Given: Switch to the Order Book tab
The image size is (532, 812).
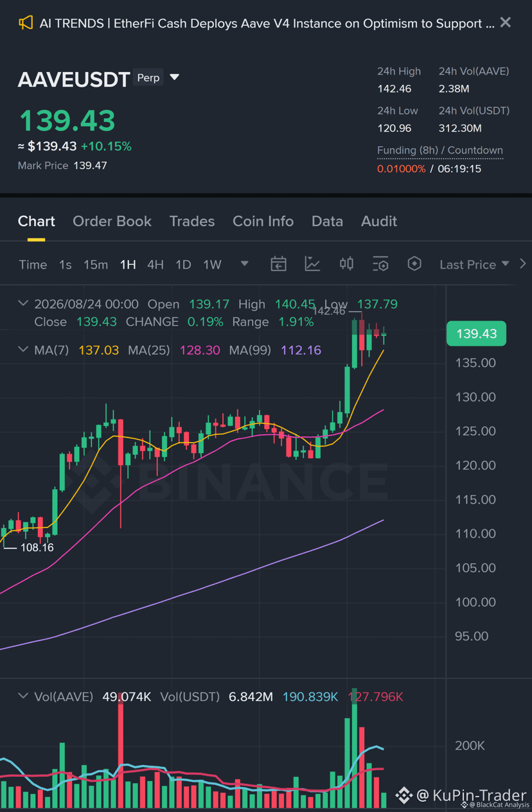Looking at the screenshot, I should [x=112, y=221].
